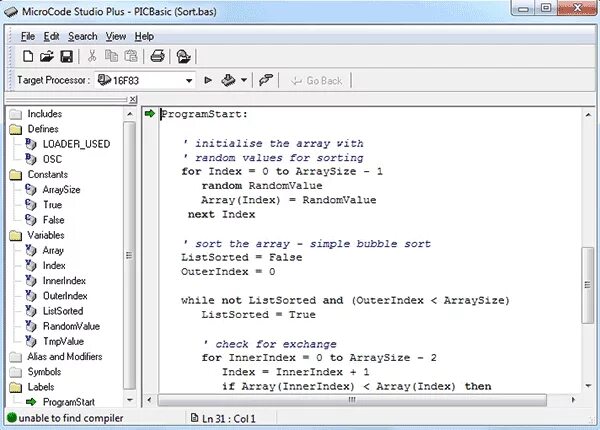The width and height of the screenshot is (600, 430).
Task: Click the 'next Index' code line
Action: (x=221, y=214)
